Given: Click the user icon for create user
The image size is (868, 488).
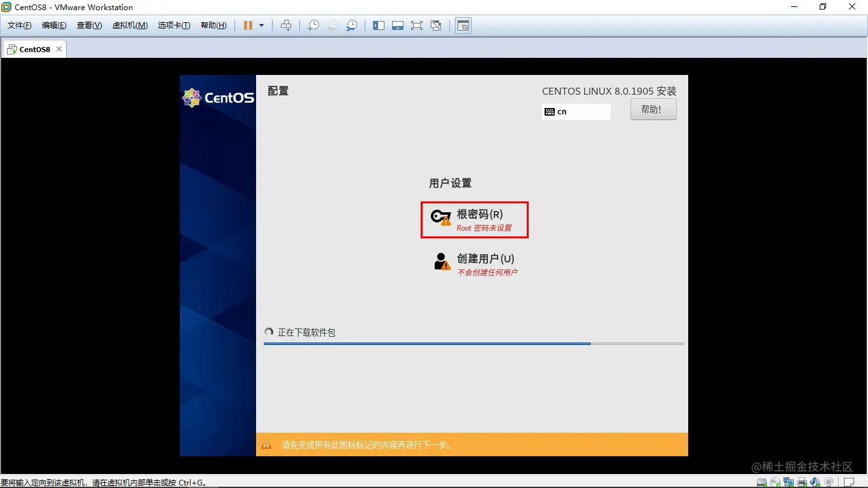Looking at the screenshot, I should click(x=442, y=261).
